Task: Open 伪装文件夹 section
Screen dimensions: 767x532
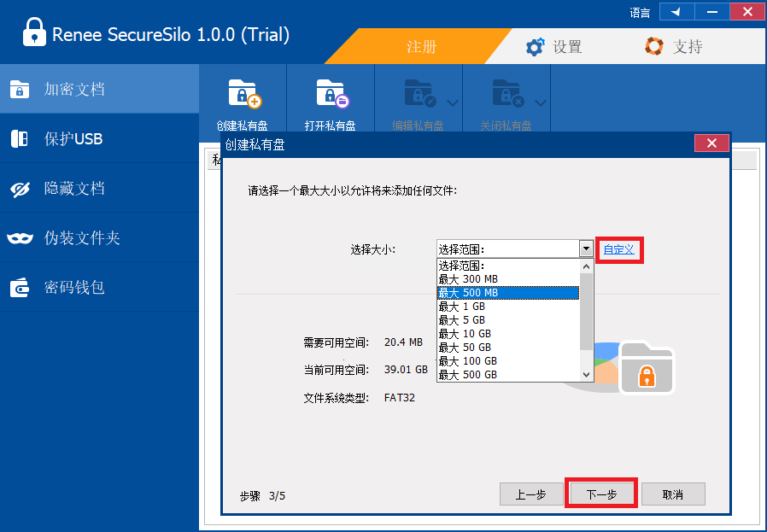Action: coord(99,237)
